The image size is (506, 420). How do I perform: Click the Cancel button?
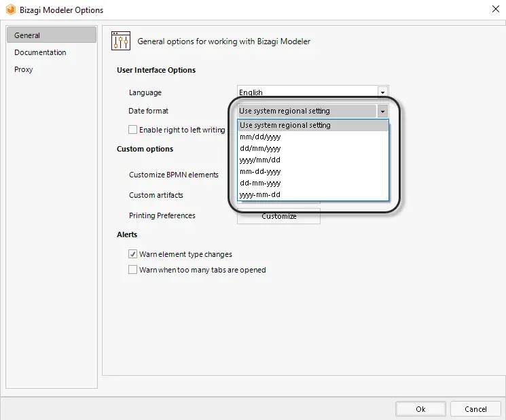pyautogui.click(x=475, y=409)
